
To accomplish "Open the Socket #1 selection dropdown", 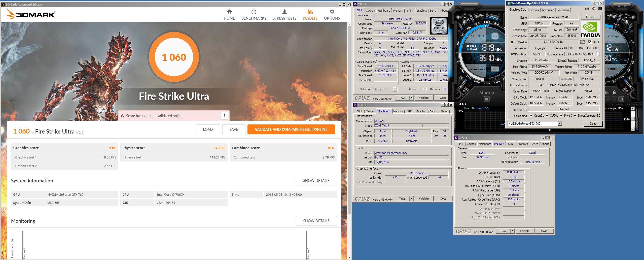I will [395, 89].
